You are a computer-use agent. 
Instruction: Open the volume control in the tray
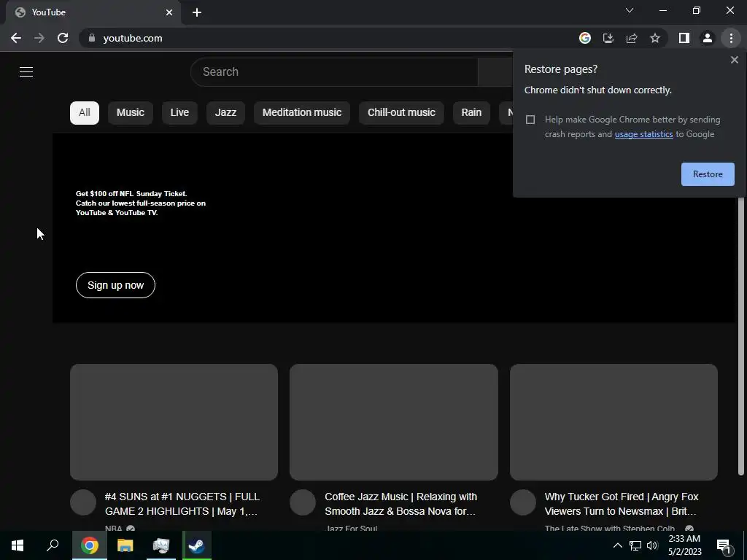pyautogui.click(x=652, y=545)
